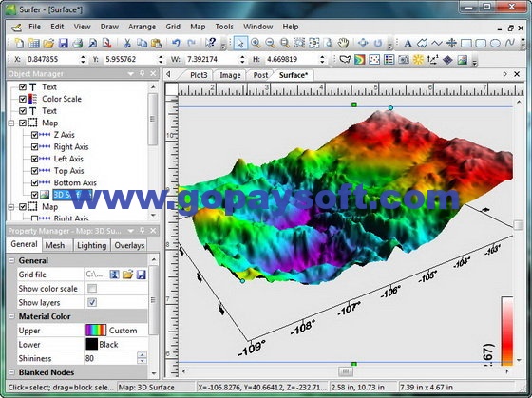Open Lower material color Black swatch
Image resolution: width=532 pixels, height=398 pixels.
pyautogui.click(x=91, y=345)
